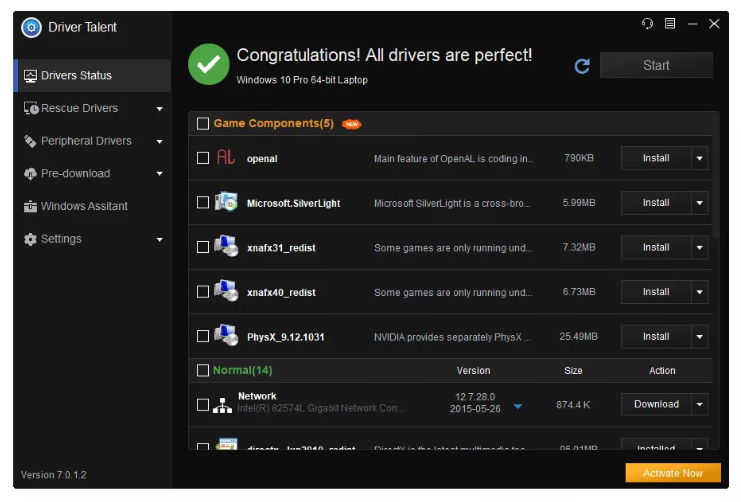741x502 pixels.
Task: Click the Network adapter icon
Action: [222, 406]
